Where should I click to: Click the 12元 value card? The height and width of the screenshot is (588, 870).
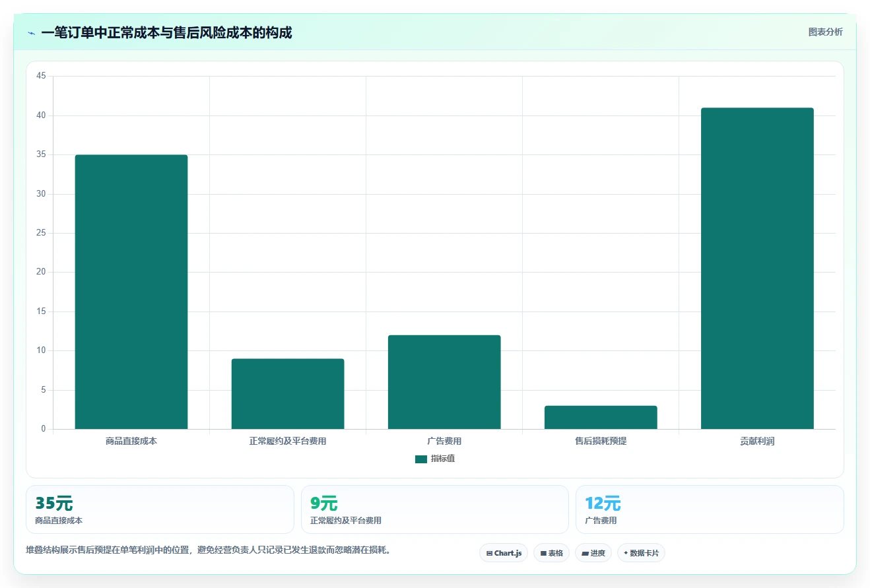710,509
